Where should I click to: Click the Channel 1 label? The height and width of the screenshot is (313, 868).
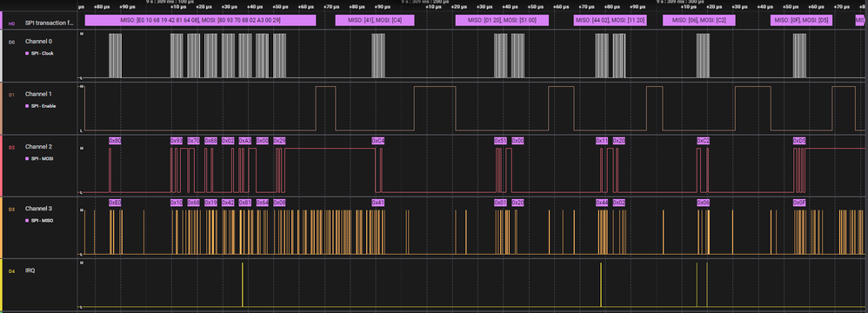point(39,95)
